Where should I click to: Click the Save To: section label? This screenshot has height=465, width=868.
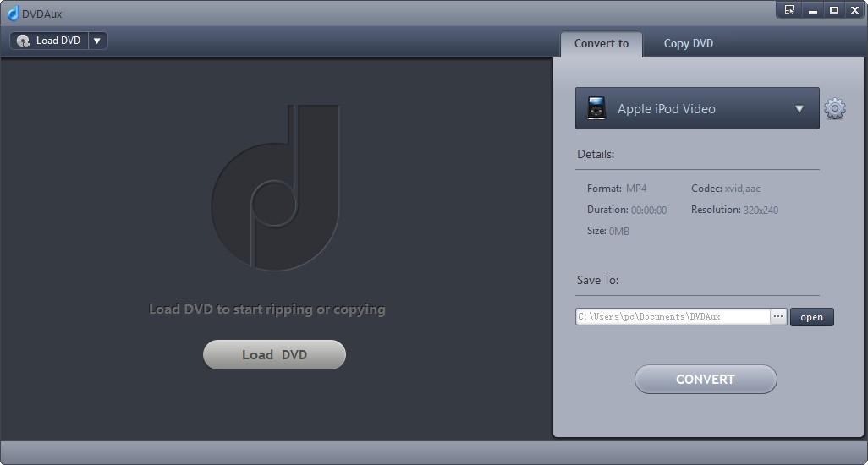598,281
